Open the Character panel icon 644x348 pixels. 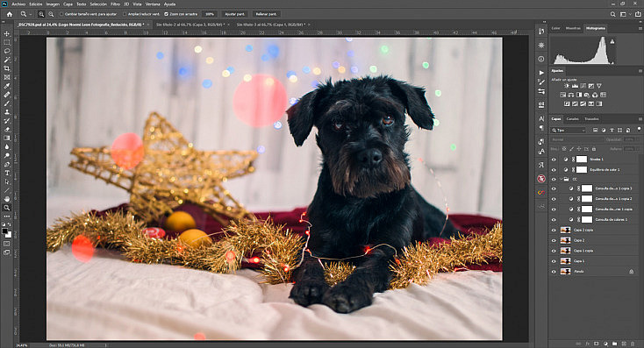(x=541, y=118)
